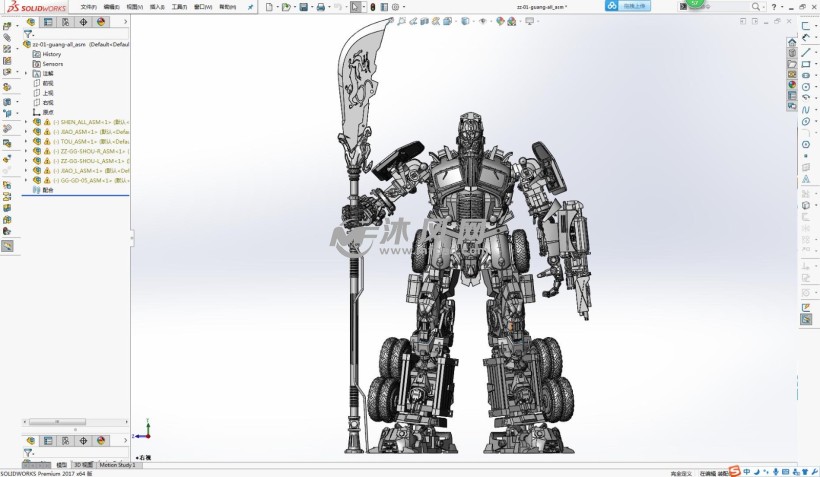Open File Explorer folder tab in task pane
The image size is (820, 477).
click(792, 64)
